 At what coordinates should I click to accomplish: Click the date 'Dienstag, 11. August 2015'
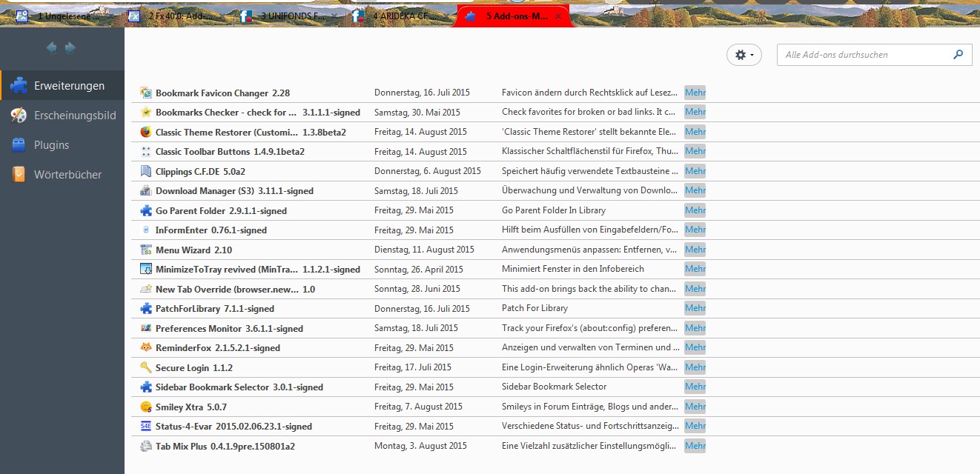(424, 250)
